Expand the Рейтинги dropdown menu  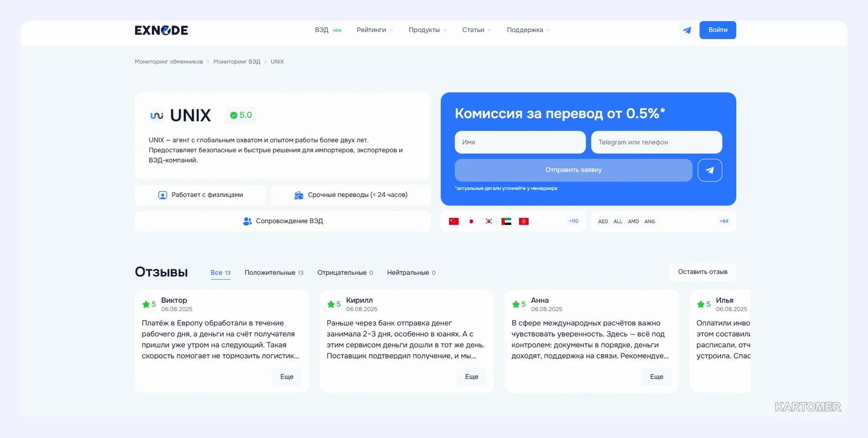[x=375, y=30]
